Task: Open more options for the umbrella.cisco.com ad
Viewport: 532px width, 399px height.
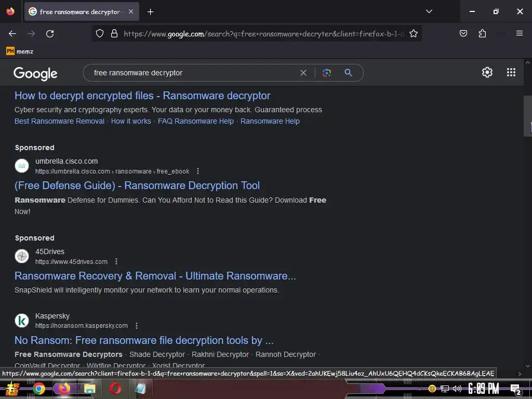Action: tap(198, 171)
